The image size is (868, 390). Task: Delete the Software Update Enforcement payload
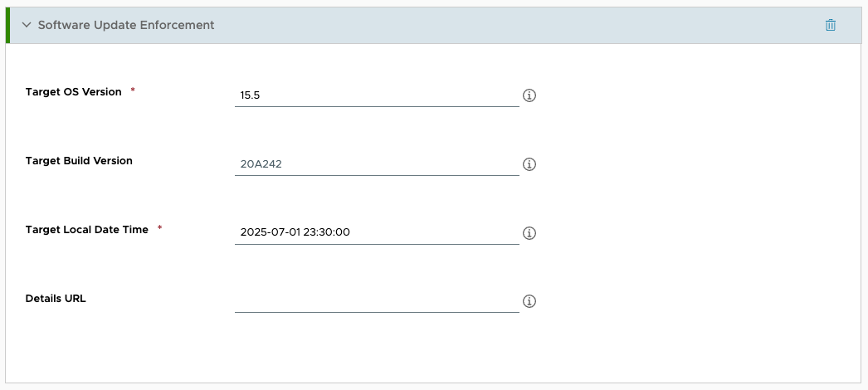(x=831, y=25)
